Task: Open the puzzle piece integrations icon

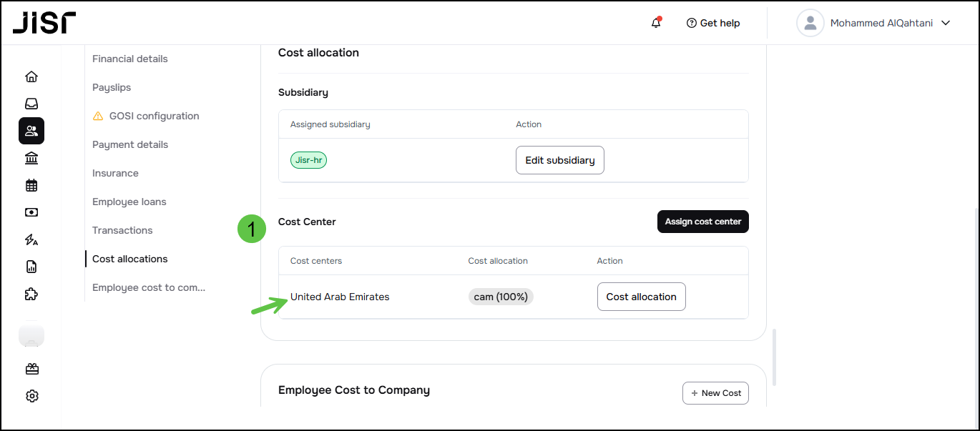Action: tap(31, 294)
